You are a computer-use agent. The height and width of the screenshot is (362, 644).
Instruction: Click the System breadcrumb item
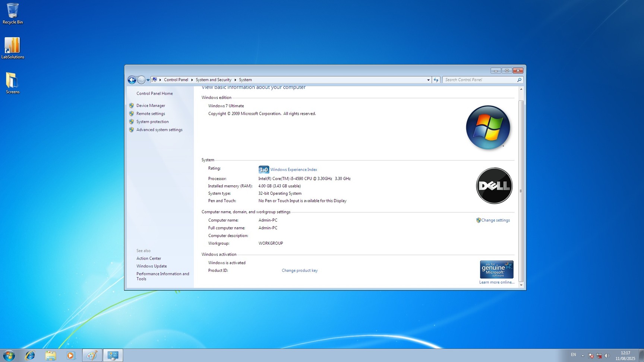click(x=245, y=80)
